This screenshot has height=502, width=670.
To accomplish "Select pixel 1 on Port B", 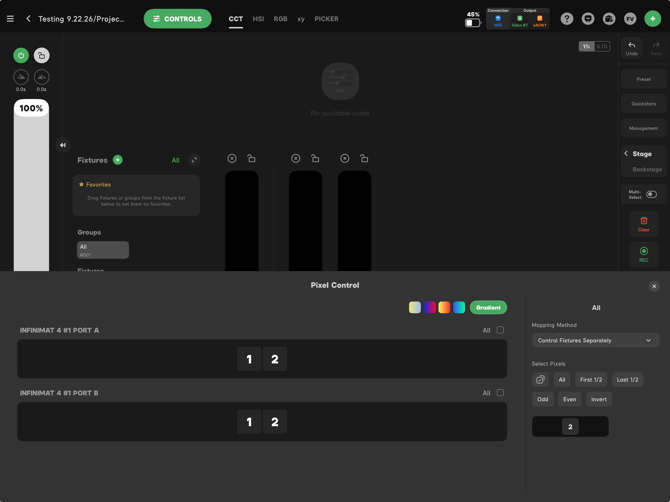I will [x=249, y=422].
